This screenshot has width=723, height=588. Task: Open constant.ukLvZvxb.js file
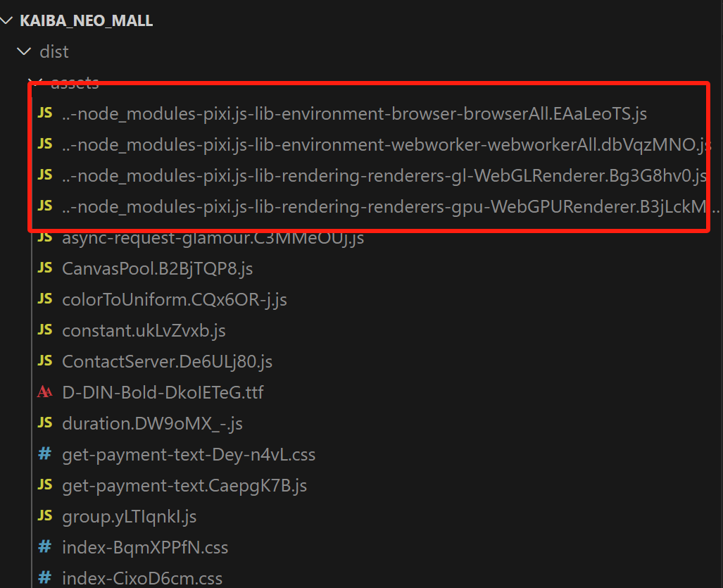pyautogui.click(x=144, y=330)
